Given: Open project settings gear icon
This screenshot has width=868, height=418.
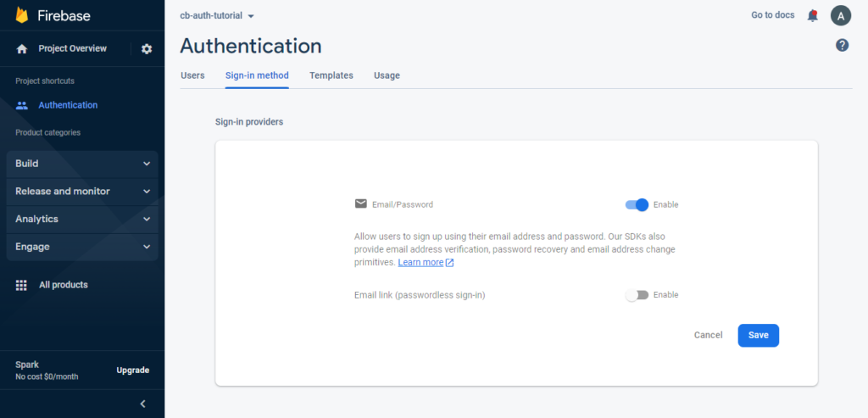Looking at the screenshot, I should pyautogui.click(x=146, y=48).
